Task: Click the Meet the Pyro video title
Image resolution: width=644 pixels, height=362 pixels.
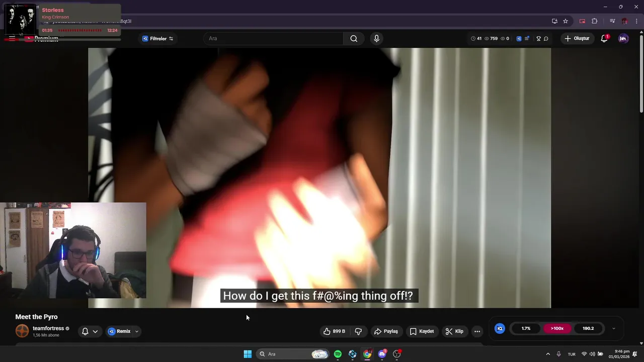Action: click(x=36, y=317)
